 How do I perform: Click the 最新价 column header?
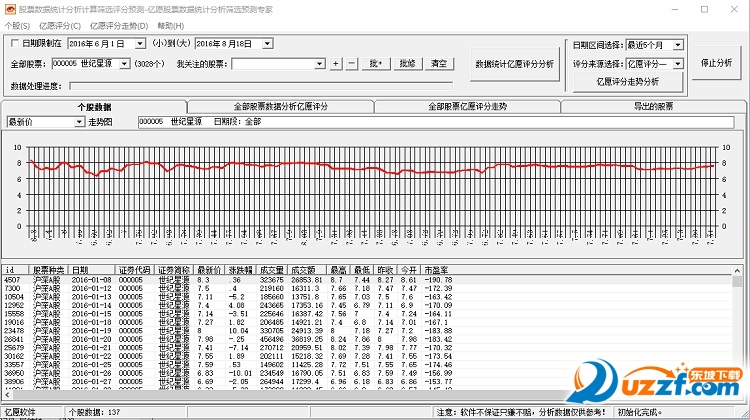pos(209,270)
